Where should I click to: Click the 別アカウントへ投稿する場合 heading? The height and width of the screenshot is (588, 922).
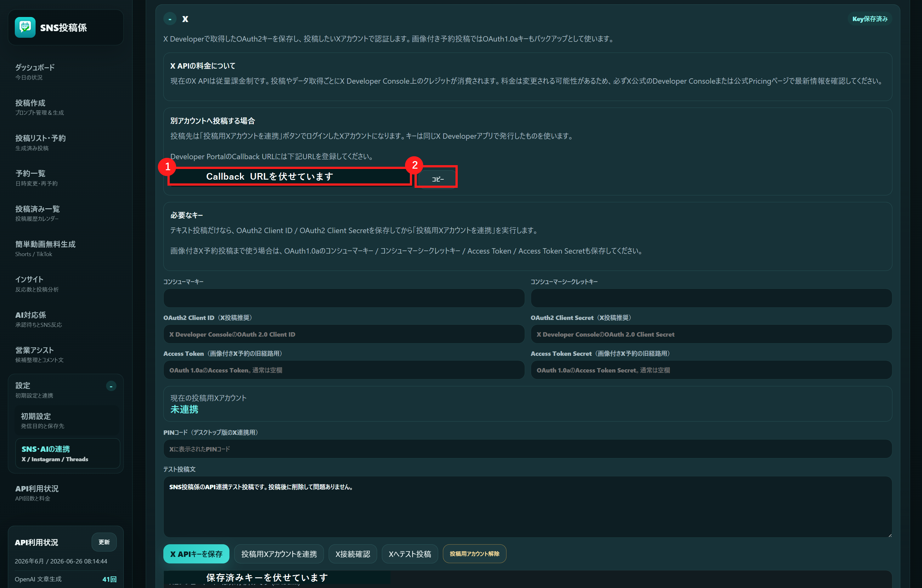click(x=212, y=120)
